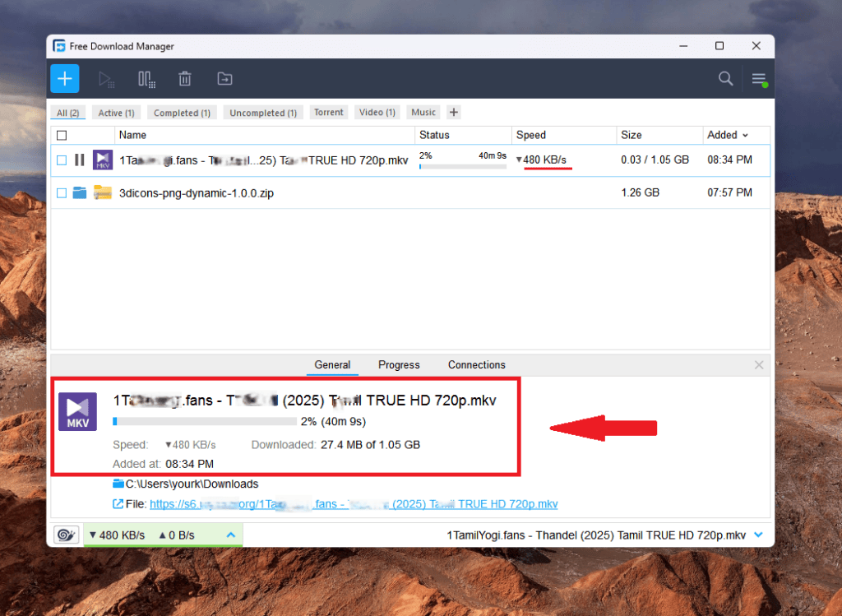842x616 pixels.
Task: Select the Torrent filter tab
Action: 329,112
